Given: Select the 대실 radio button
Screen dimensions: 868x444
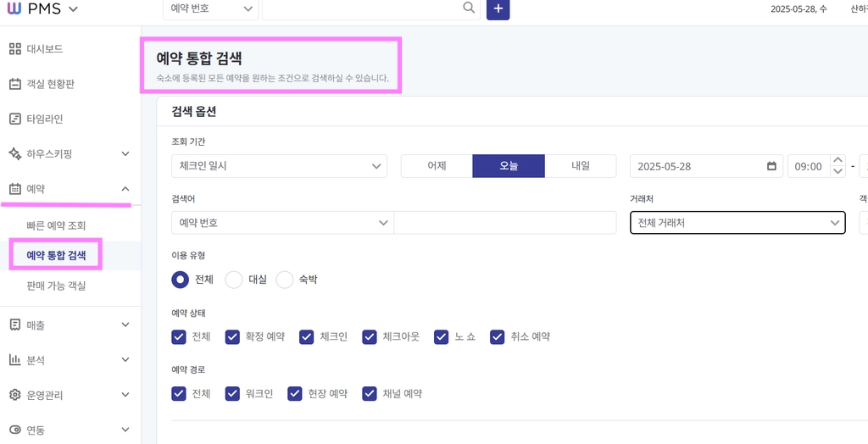Looking at the screenshot, I should tap(234, 280).
